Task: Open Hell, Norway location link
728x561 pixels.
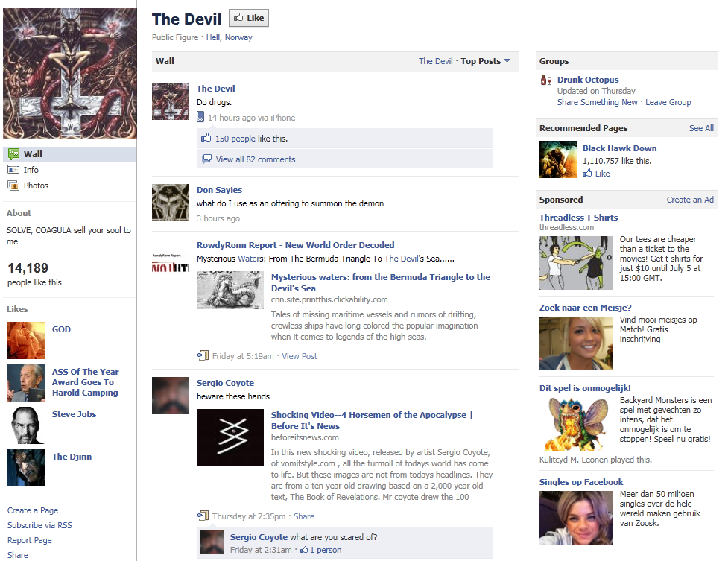Action: pyautogui.click(x=230, y=37)
